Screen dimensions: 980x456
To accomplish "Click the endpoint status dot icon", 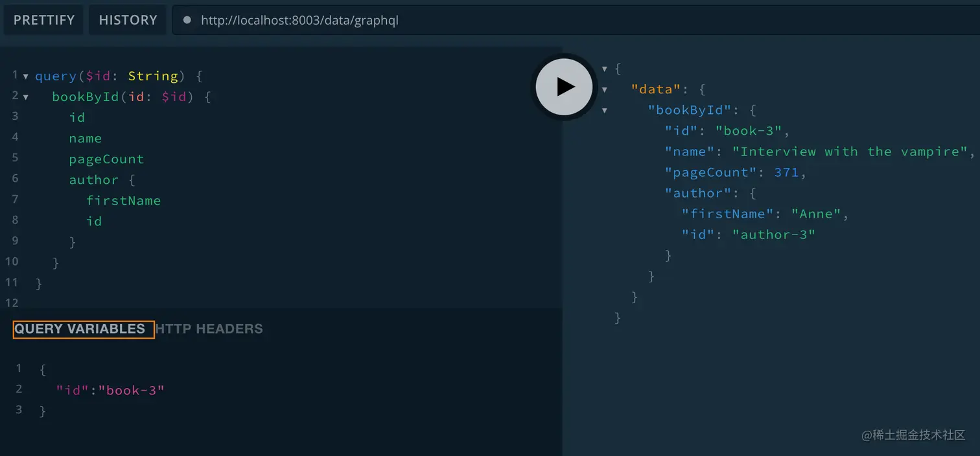I will pyautogui.click(x=187, y=20).
